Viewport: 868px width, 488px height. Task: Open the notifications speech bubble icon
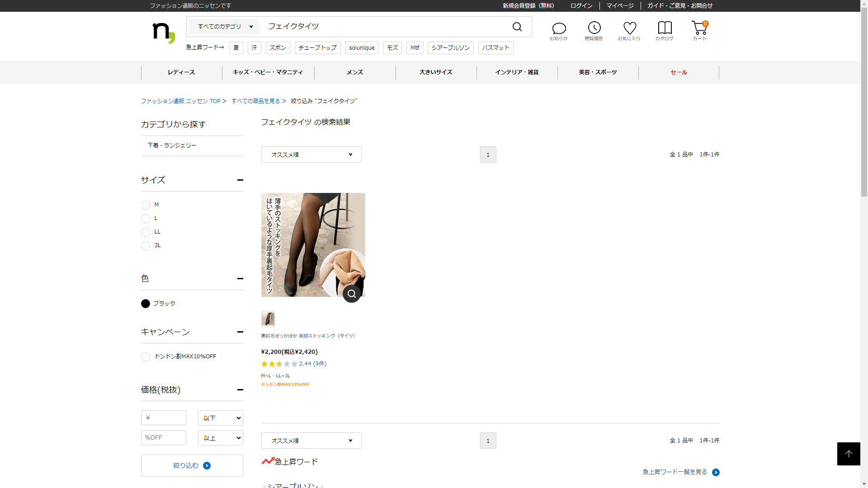point(559,29)
